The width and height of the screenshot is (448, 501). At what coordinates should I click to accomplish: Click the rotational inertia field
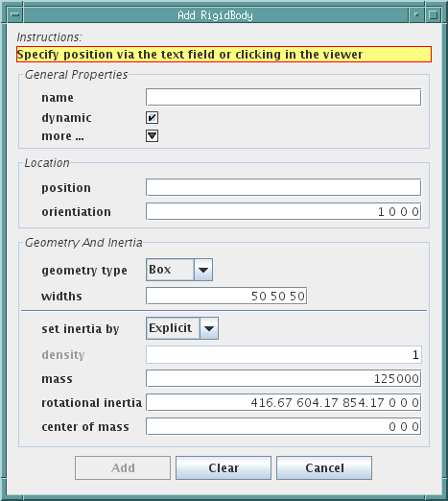click(x=283, y=402)
